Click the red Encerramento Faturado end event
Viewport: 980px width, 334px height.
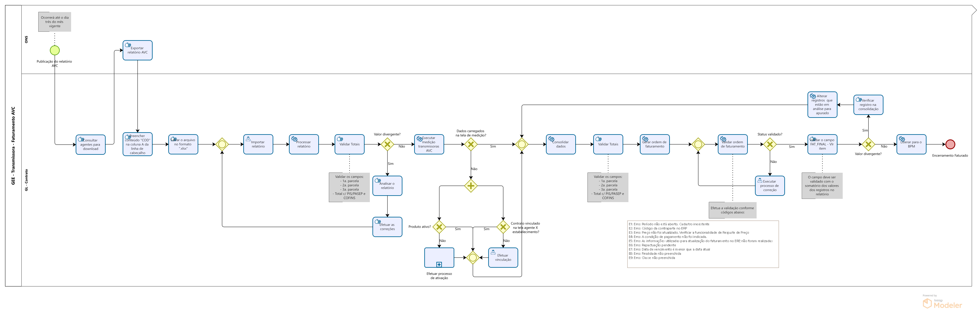[950, 144]
